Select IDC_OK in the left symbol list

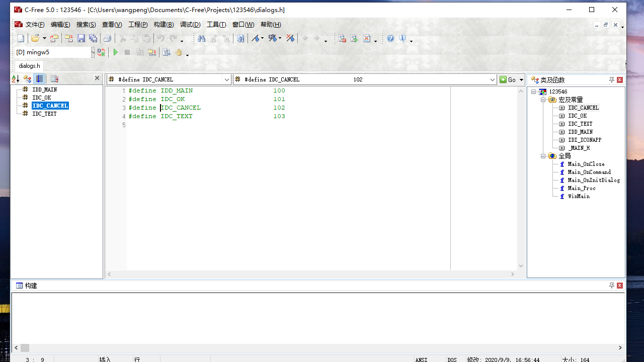(x=41, y=98)
